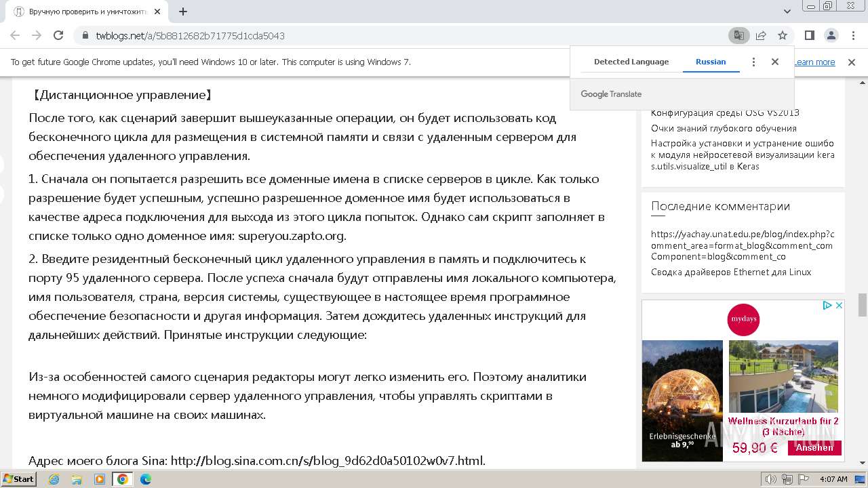
Task: Open Microsoft Edge from the taskbar
Action: click(146, 479)
